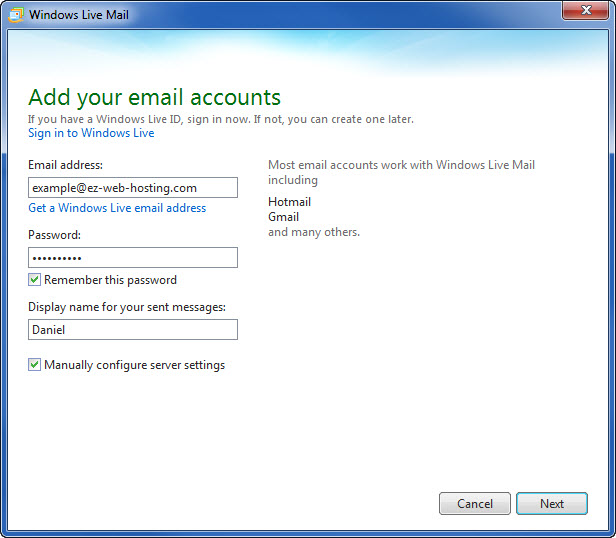The height and width of the screenshot is (538, 616).
Task: Click the "Password:" label
Action: 54,235
